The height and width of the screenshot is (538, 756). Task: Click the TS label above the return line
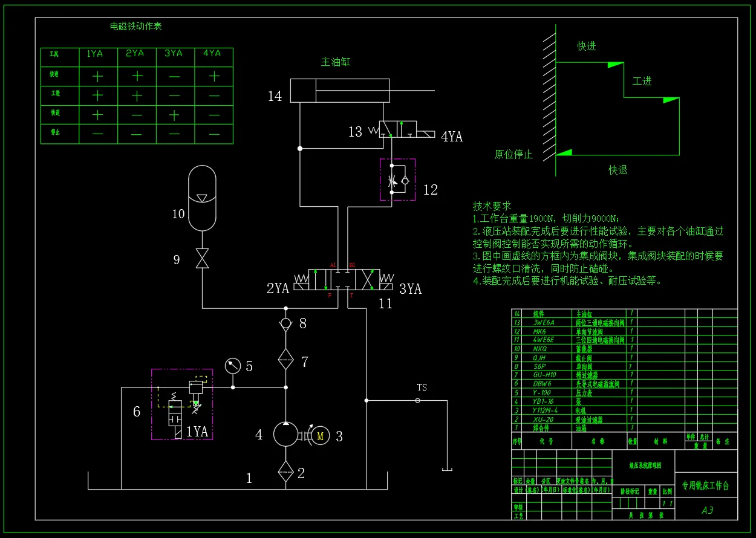coord(422,387)
